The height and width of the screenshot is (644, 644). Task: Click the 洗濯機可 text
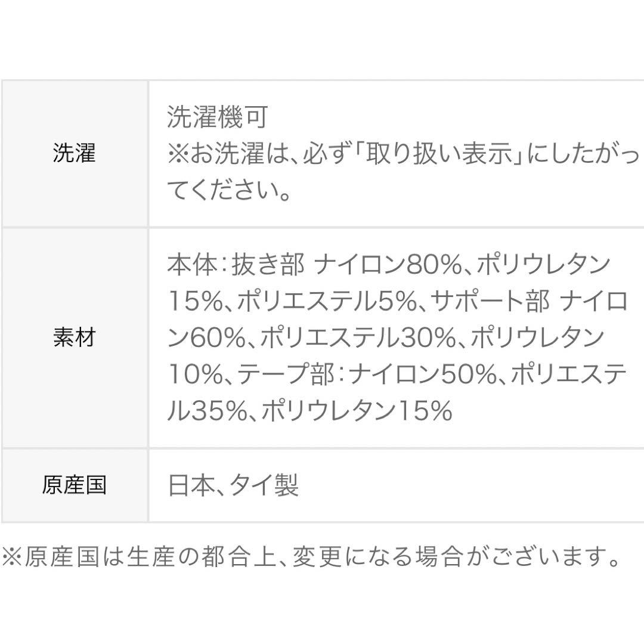(x=217, y=118)
